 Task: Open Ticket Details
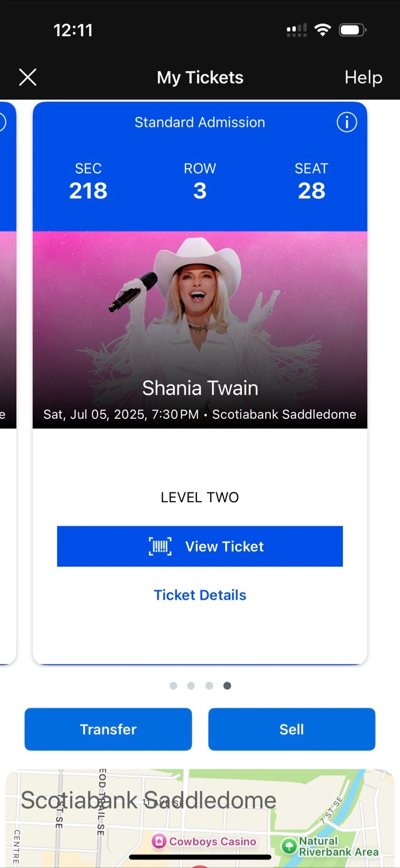200,595
